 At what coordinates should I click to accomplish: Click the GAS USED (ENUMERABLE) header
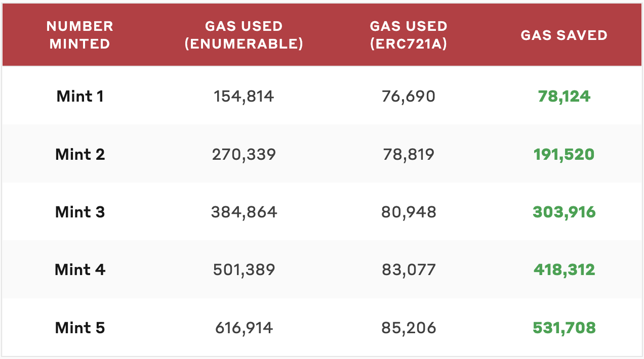pyautogui.click(x=244, y=35)
